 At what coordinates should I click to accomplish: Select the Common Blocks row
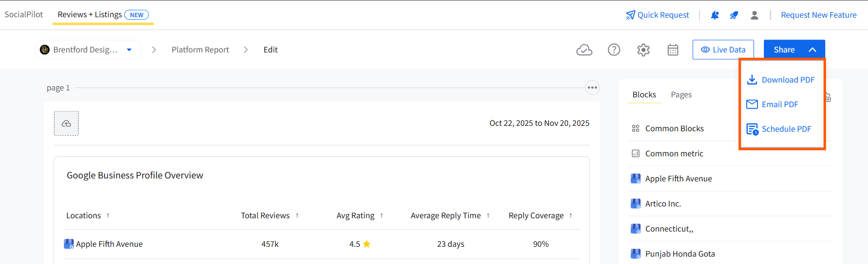(x=730, y=128)
